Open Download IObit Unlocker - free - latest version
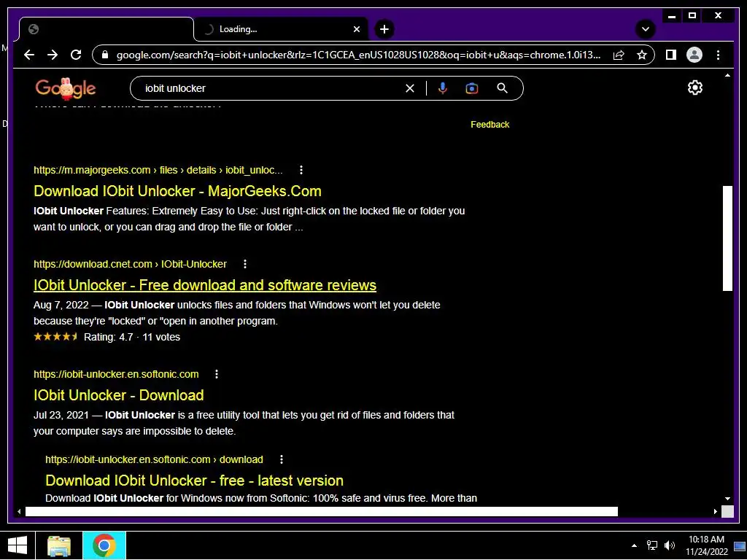This screenshot has height=560, width=747. [x=194, y=480]
